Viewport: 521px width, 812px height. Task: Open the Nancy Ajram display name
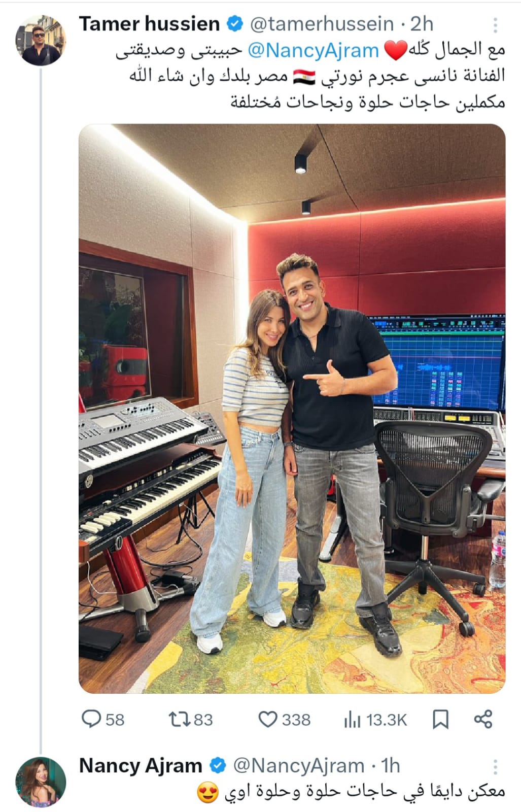click(141, 765)
